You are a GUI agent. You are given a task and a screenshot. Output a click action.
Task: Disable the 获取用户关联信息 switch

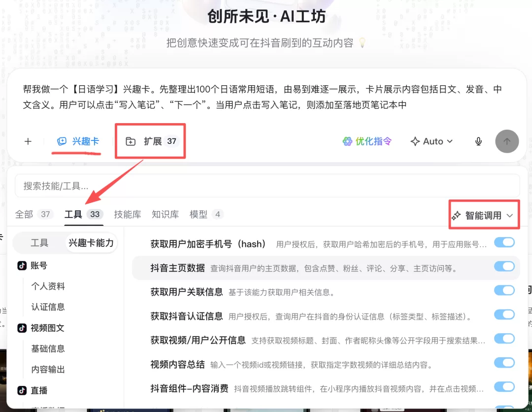(x=504, y=290)
